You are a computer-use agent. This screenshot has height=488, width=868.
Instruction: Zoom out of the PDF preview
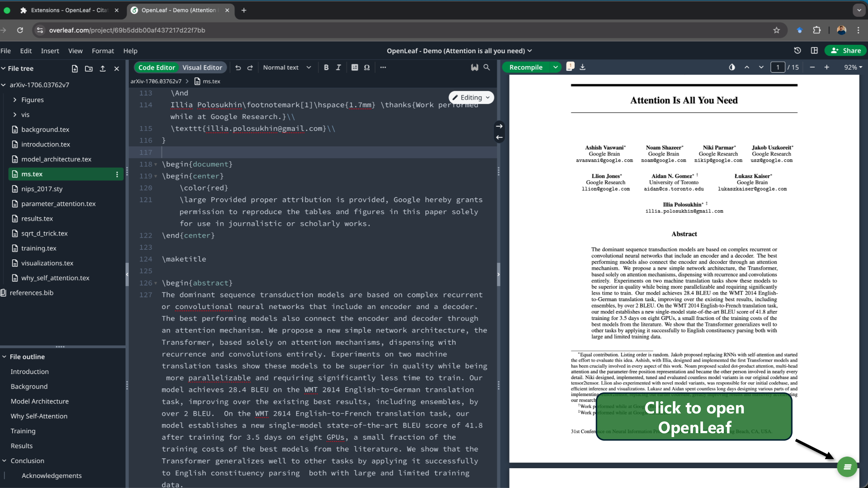pyautogui.click(x=812, y=67)
